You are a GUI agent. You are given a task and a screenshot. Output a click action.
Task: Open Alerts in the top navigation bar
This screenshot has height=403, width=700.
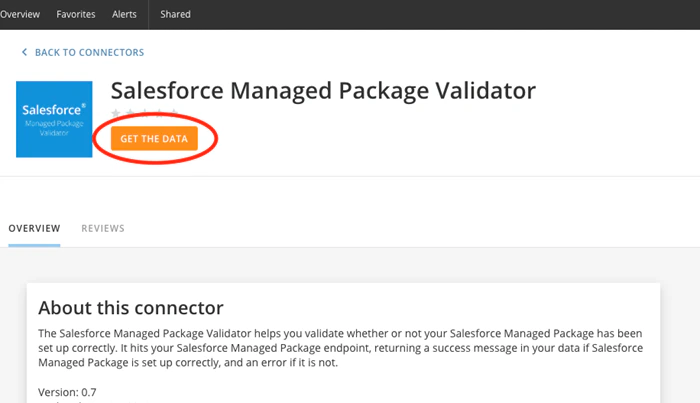124,14
